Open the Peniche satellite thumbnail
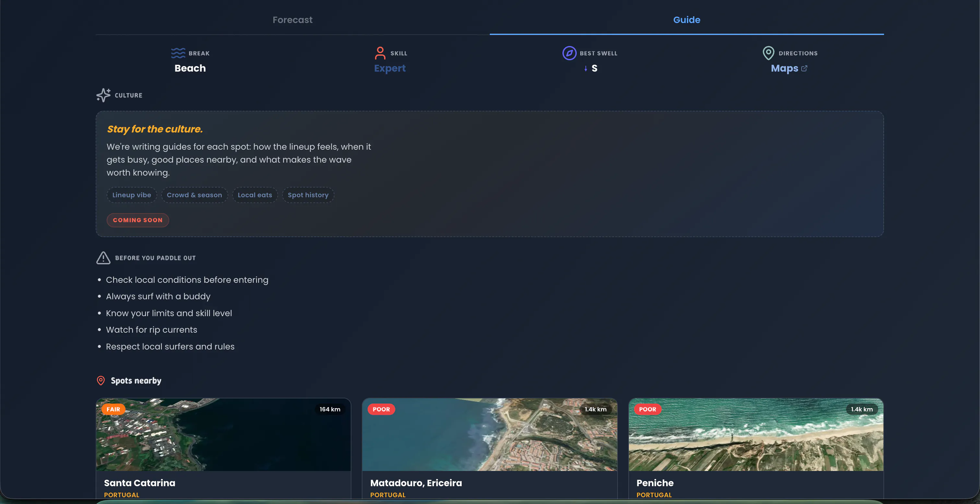The height and width of the screenshot is (504, 980). (756, 434)
